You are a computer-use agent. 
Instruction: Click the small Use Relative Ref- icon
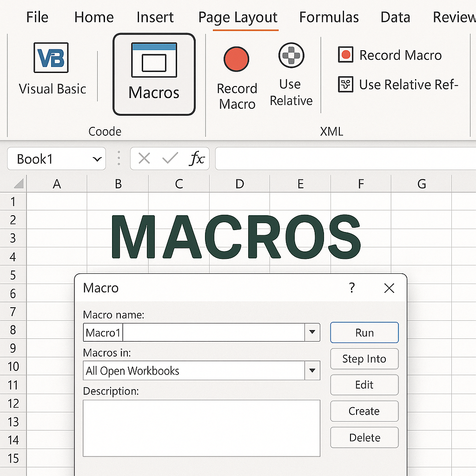click(x=345, y=85)
